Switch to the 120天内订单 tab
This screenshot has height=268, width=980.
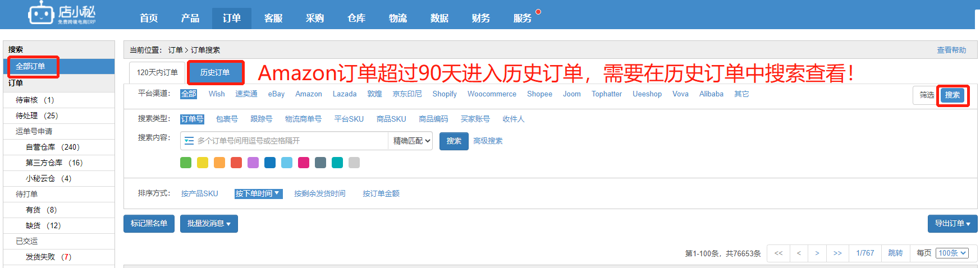pyautogui.click(x=157, y=72)
